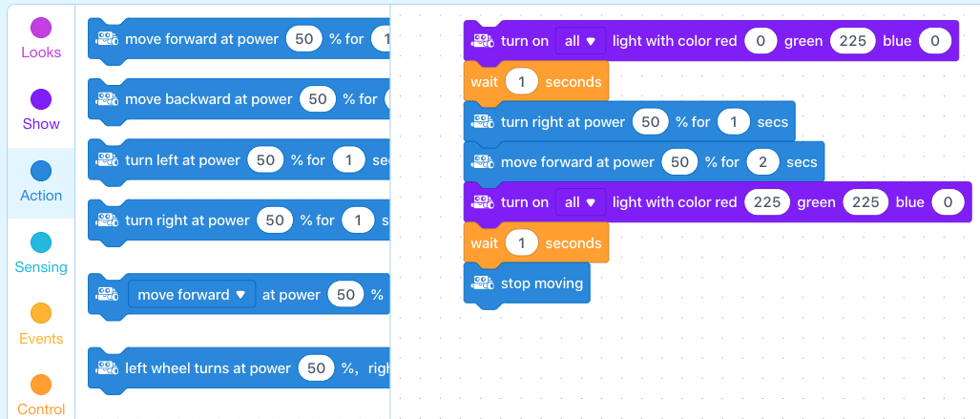This screenshot has width=980, height=419.
Task: Edit red value 225 in second light block
Action: pos(767,202)
